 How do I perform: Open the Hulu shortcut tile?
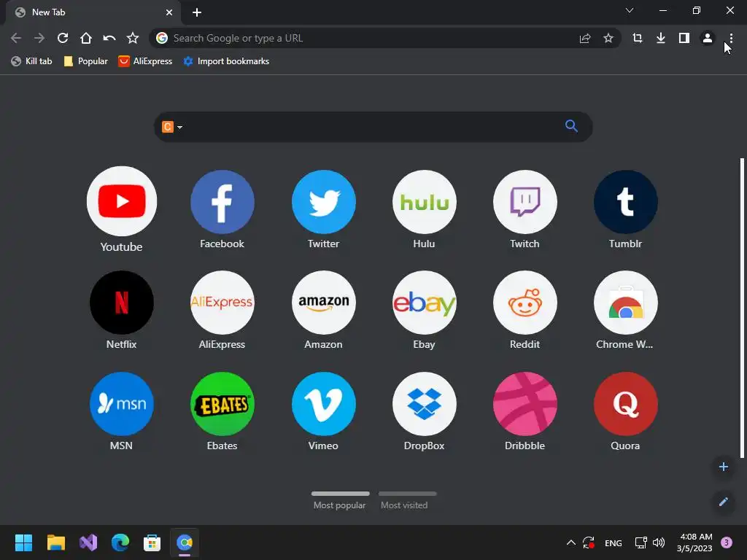[424, 202]
